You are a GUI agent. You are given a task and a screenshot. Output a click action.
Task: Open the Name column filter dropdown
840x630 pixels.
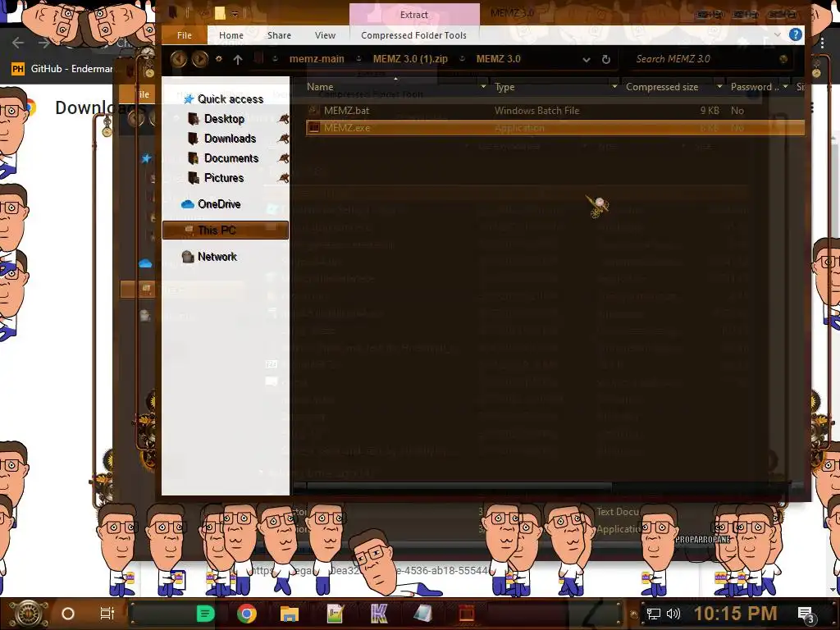pyautogui.click(x=483, y=86)
